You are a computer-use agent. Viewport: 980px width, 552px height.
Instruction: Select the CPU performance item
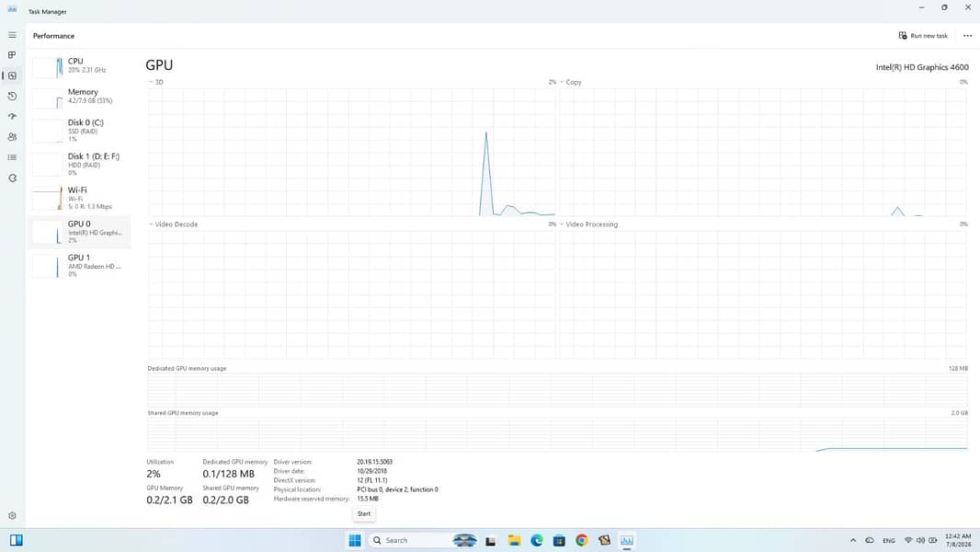tap(79, 65)
